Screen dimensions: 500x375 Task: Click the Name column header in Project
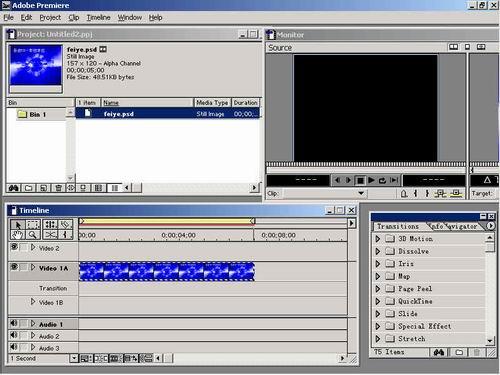click(147, 103)
